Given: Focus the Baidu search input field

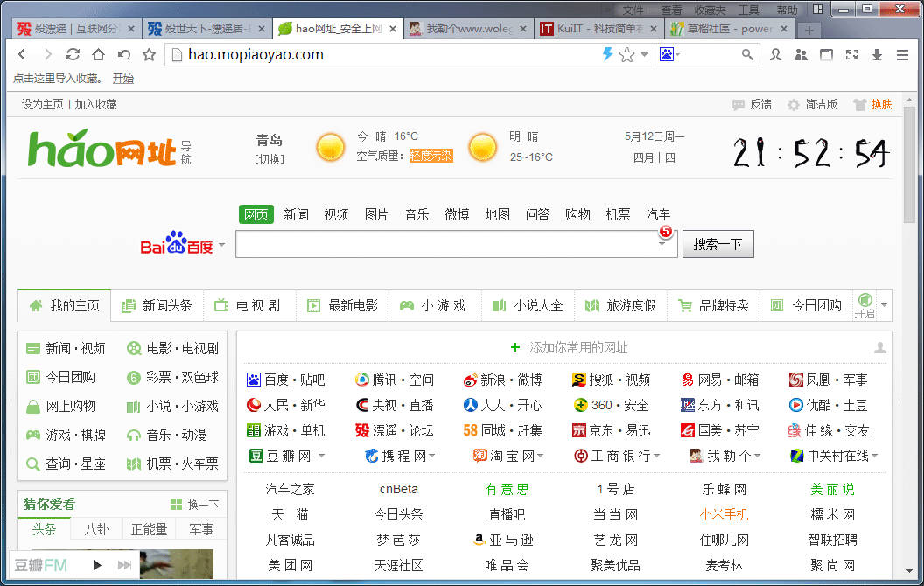Looking at the screenshot, I should [456, 244].
